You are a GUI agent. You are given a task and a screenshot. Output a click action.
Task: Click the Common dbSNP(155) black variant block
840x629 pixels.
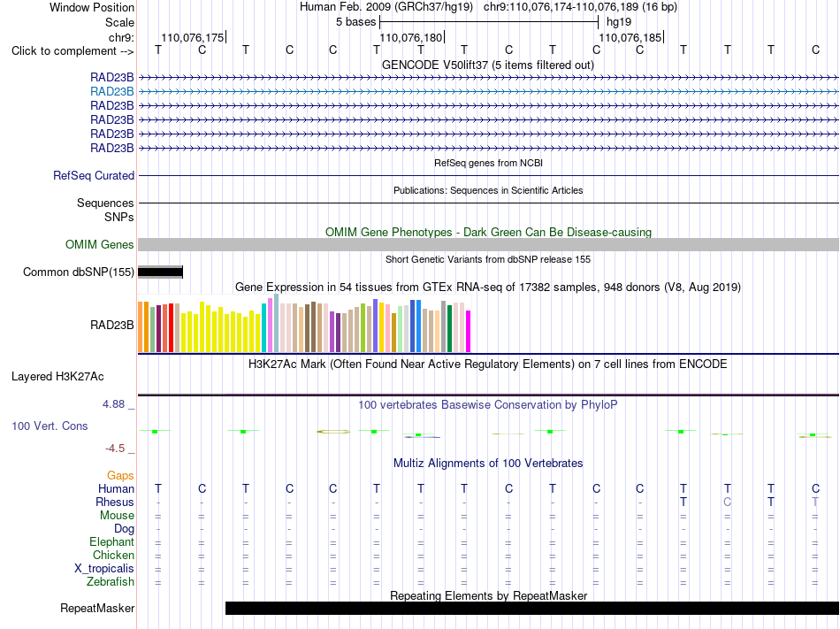(x=160, y=272)
